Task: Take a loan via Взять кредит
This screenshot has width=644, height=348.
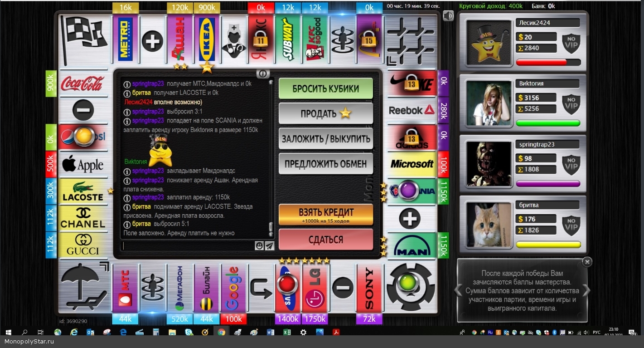Action: (325, 215)
